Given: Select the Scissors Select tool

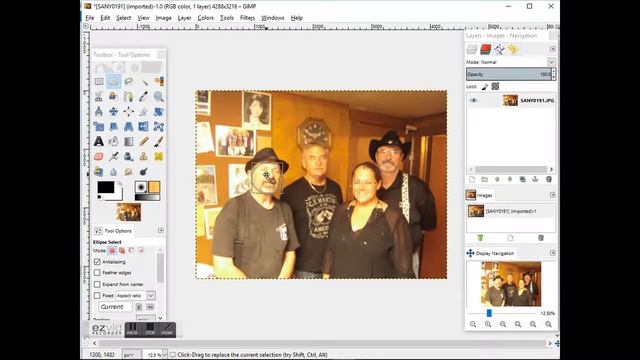Looking at the screenshot, I should coord(99,96).
